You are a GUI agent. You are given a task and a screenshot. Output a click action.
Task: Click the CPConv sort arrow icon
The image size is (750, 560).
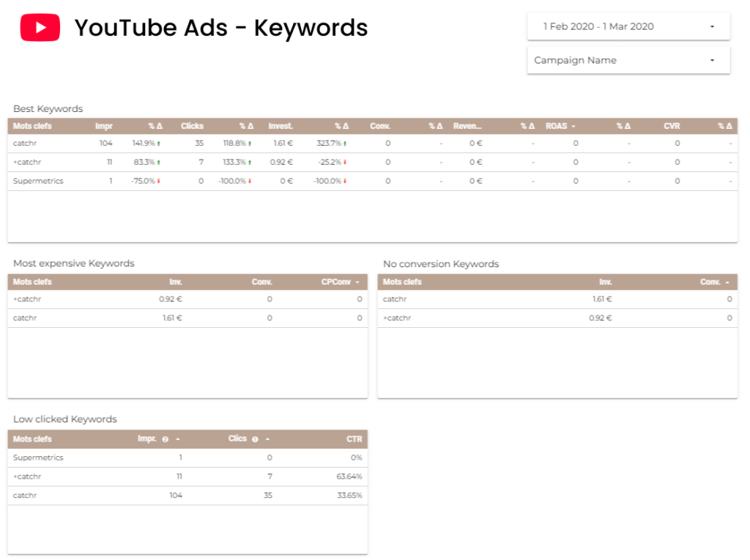coord(357,282)
